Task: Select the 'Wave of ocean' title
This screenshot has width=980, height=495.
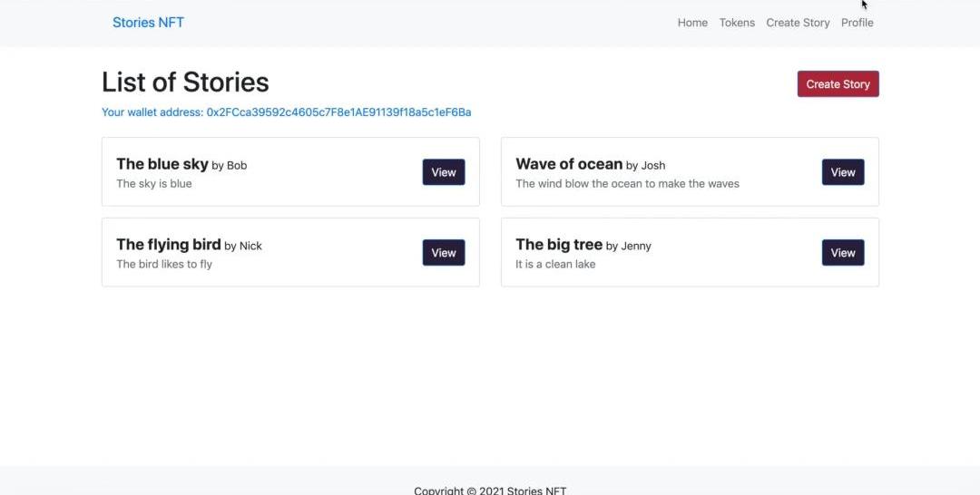Action: click(x=569, y=164)
